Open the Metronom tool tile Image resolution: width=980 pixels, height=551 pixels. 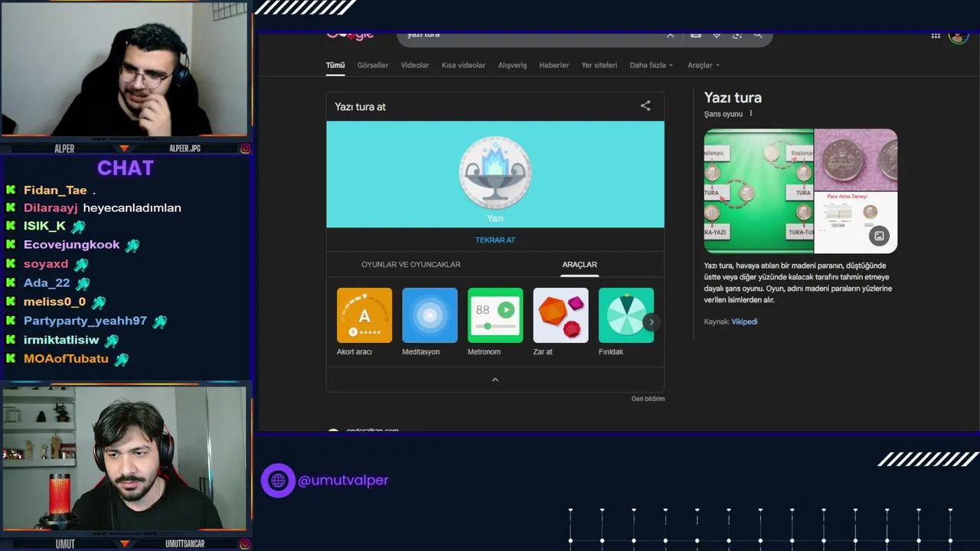pos(495,315)
